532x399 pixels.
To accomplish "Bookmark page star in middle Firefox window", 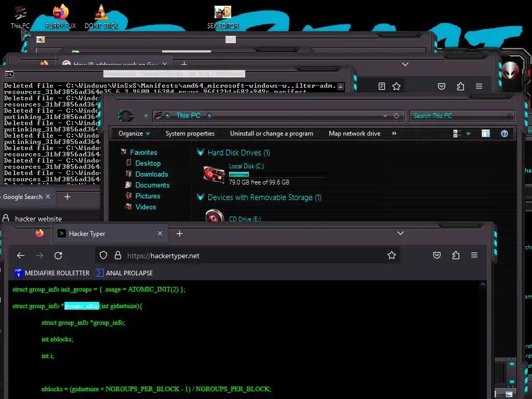I will (396, 86).
